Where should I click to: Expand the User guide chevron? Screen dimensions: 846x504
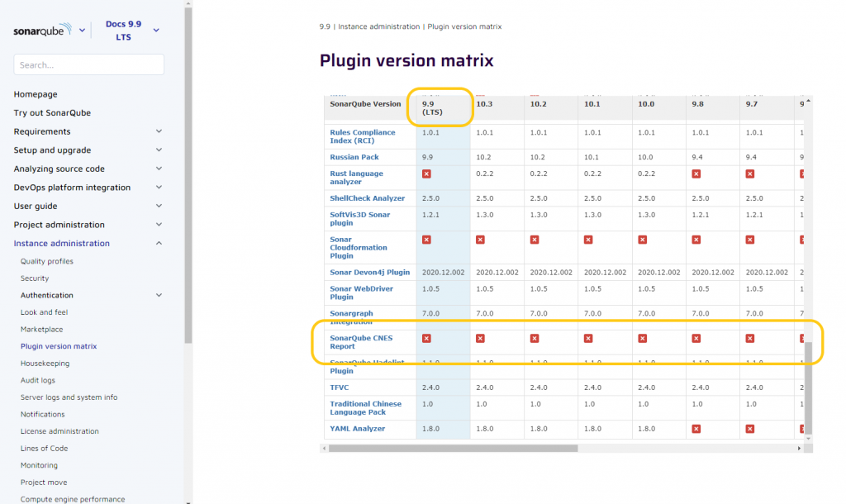[x=159, y=206]
